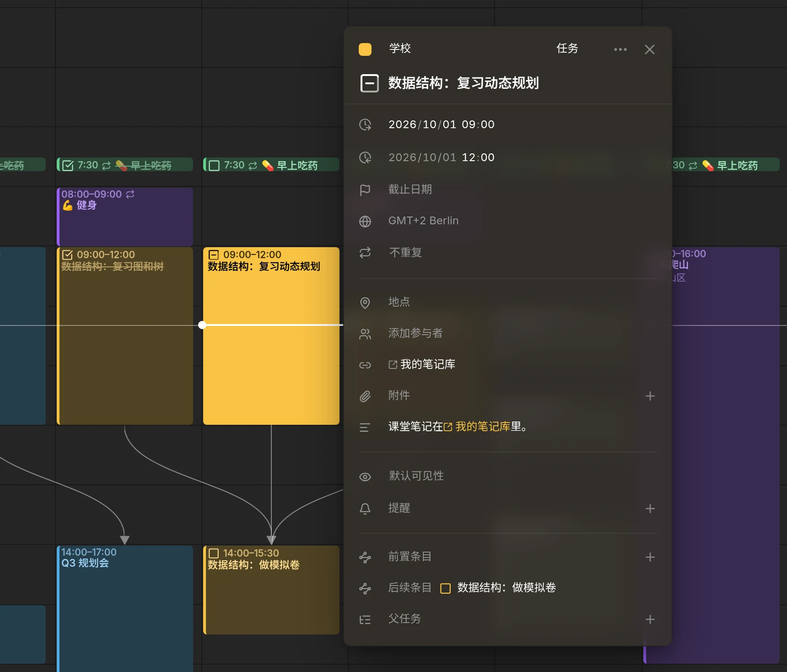Click the notes lines icon
Viewport: 787px width, 672px height.
pyautogui.click(x=365, y=428)
